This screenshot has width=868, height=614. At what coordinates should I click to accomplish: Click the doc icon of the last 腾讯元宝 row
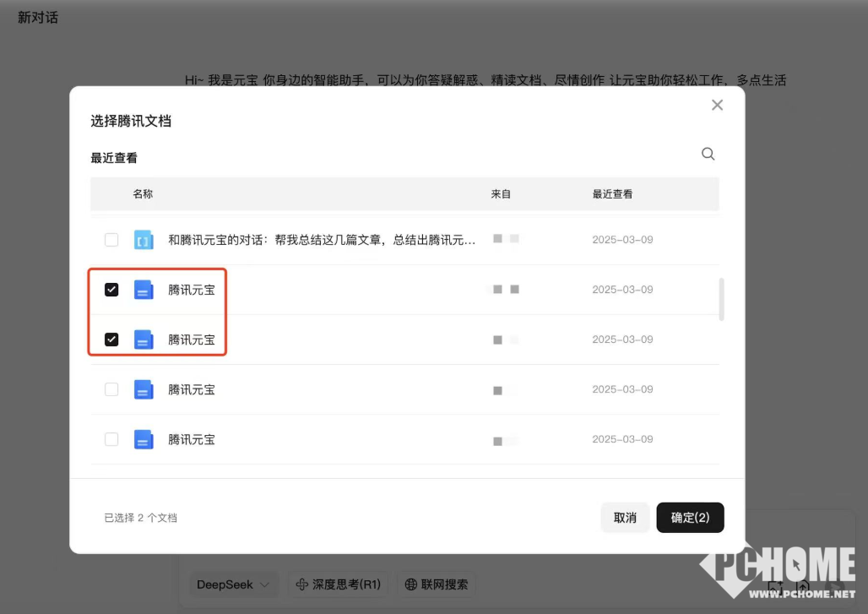pos(144,439)
